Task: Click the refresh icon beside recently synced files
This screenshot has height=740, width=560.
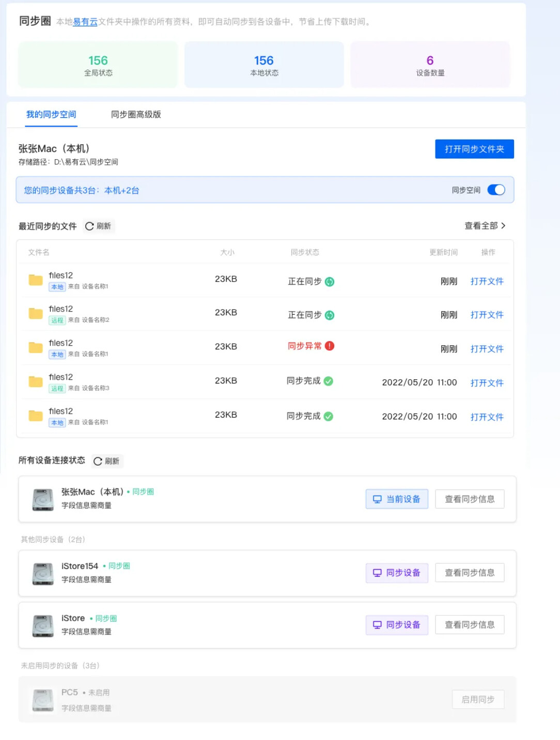Action: click(89, 226)
